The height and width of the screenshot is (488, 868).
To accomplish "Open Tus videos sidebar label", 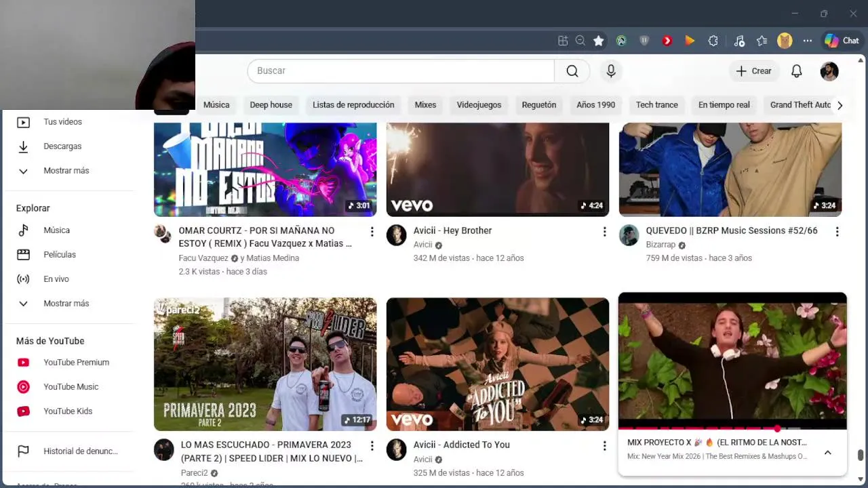I will (62, 122).
